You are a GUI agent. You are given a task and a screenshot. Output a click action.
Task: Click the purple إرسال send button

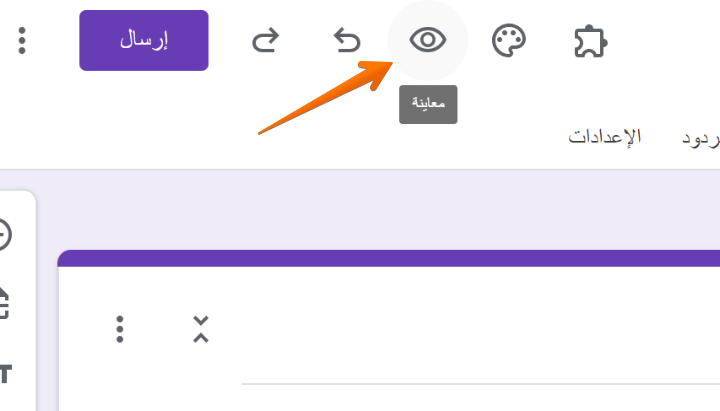point(144,40)
